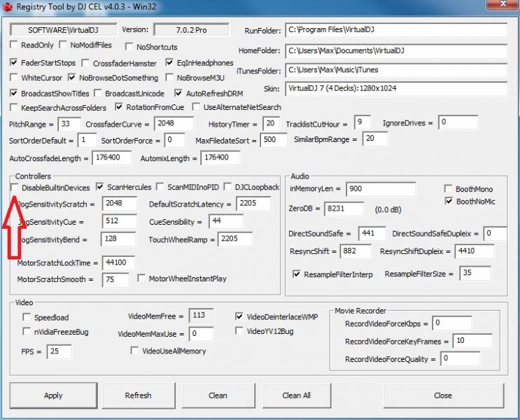The width and height of the screenshot is (520, 420).
Task: Click the Skin name text field
Action: click(x=396, y=89)
